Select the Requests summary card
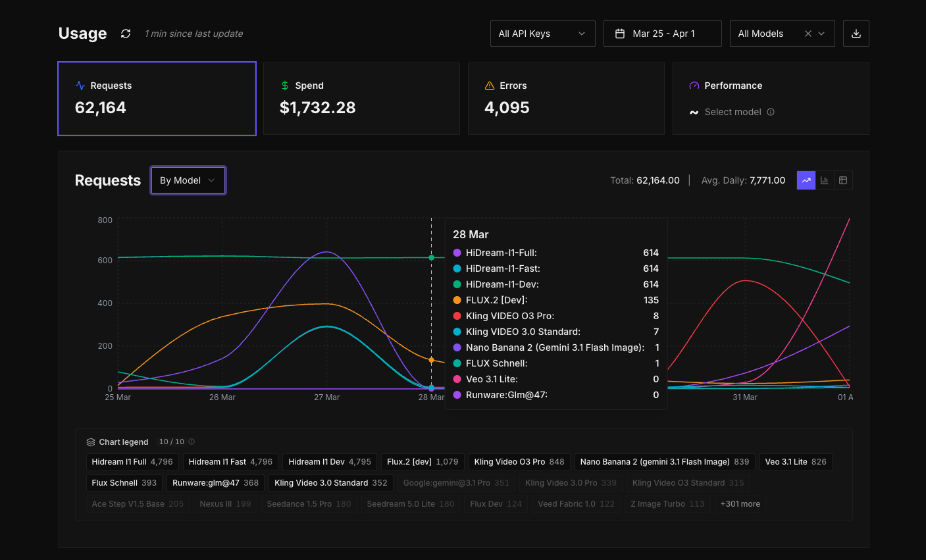Viewport: 926px width, 560px height. pyautogui.click(x=157, y=99)
